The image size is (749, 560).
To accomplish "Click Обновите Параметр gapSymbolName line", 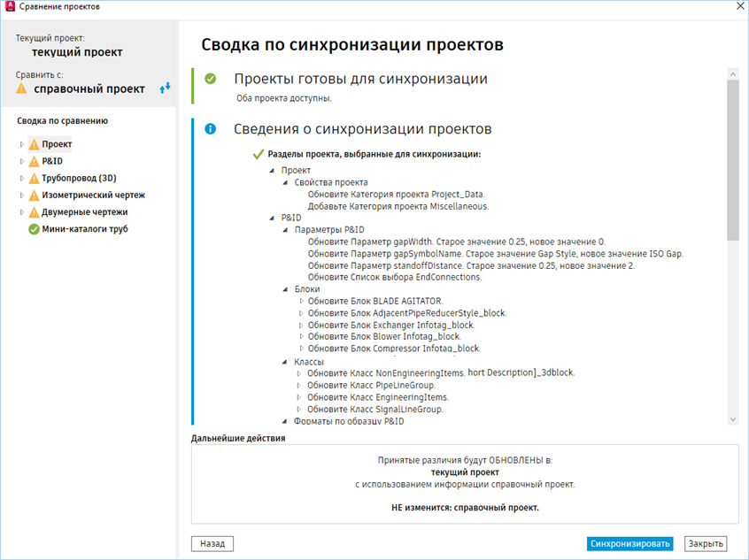I will click(496, 254).
